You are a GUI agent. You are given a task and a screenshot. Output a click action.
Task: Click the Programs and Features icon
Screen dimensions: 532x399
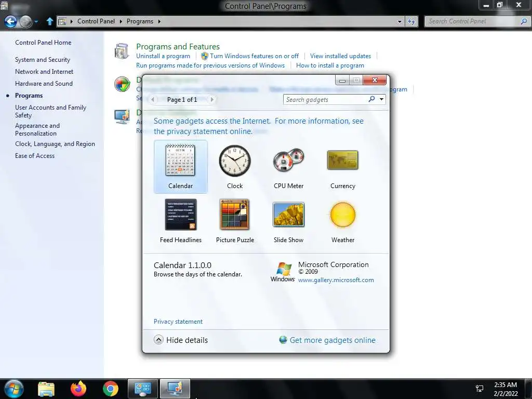pos(122,51)
